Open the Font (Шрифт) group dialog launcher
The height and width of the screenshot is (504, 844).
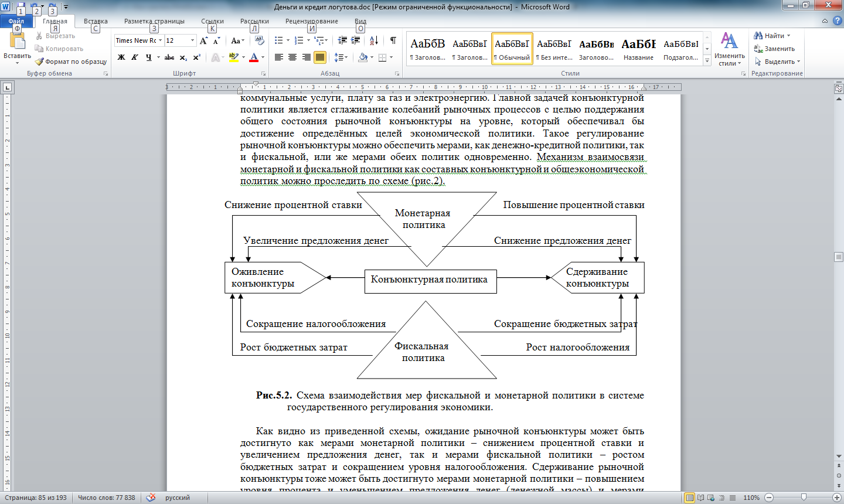(263, 74)
